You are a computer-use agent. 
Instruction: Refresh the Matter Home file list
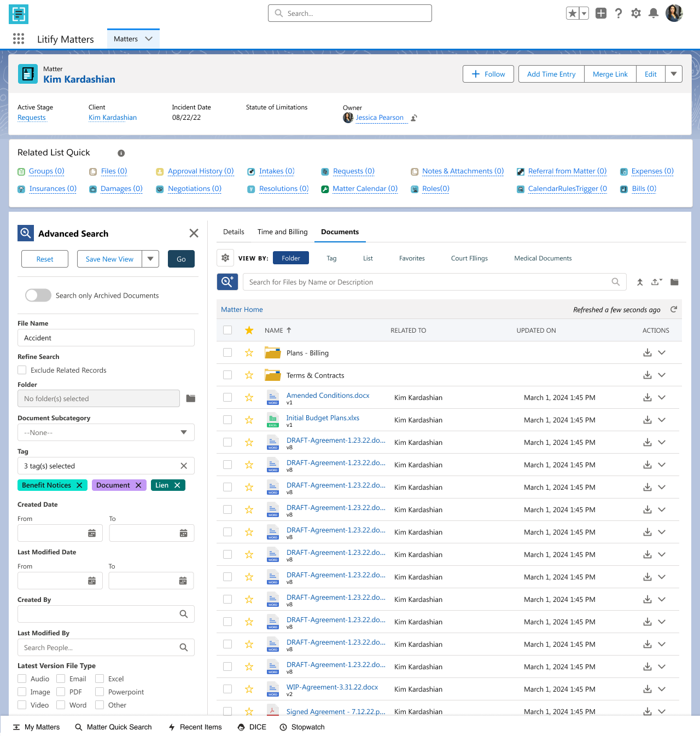point(674,309)
